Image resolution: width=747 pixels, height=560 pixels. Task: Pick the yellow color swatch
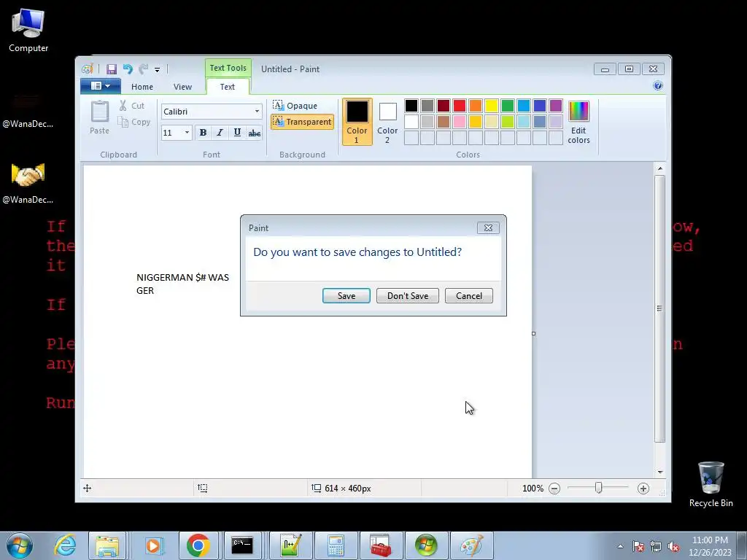[x=491, y=106]
